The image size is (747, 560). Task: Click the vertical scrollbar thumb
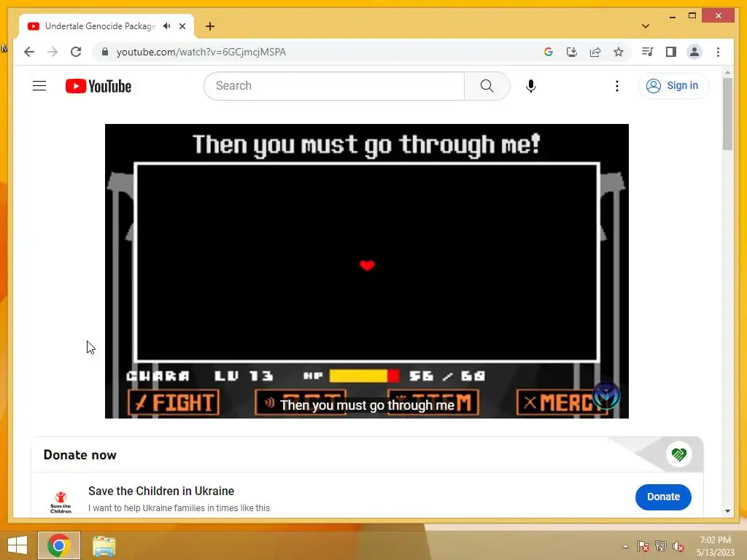point(727,114)
